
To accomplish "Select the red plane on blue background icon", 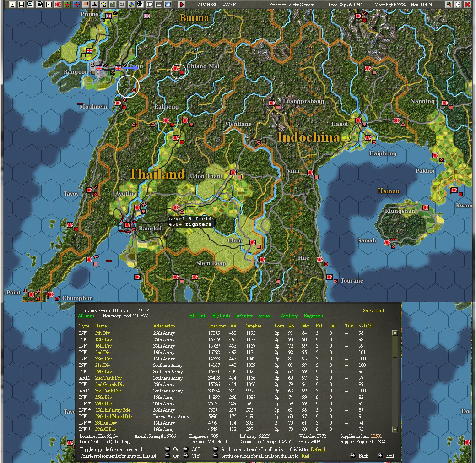I will (76, 5).
